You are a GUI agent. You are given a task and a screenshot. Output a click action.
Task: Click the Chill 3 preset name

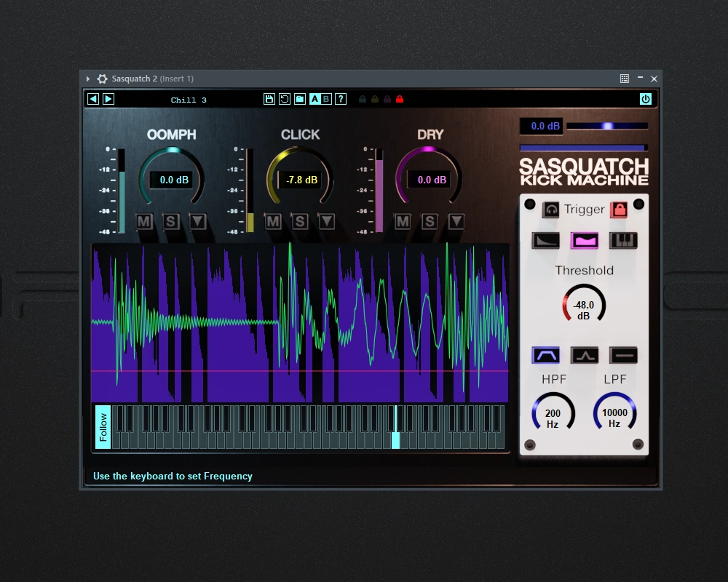click(x=189, y=100)
